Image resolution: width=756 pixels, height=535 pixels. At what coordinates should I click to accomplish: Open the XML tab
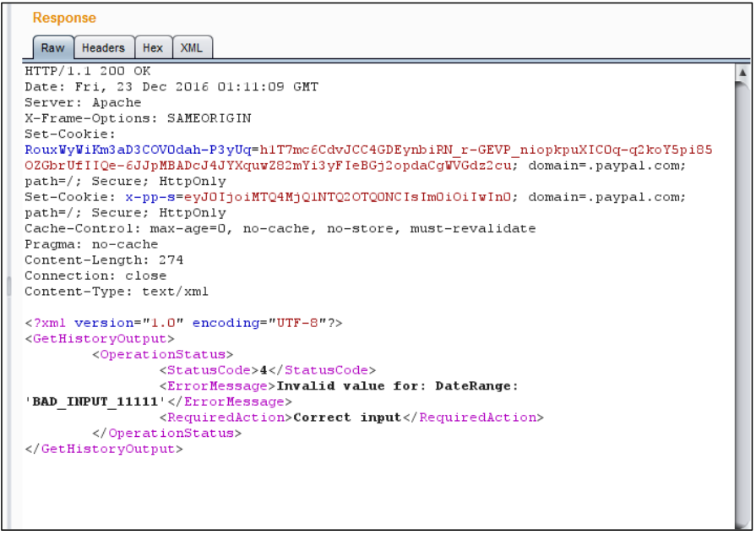click(x=192, y=48)
